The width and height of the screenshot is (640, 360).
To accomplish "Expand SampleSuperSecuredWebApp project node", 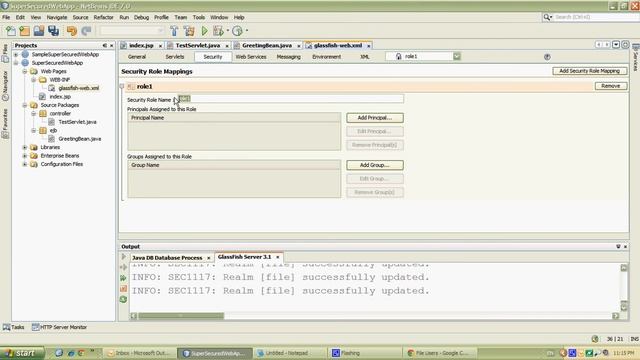I will pos(16,54).
